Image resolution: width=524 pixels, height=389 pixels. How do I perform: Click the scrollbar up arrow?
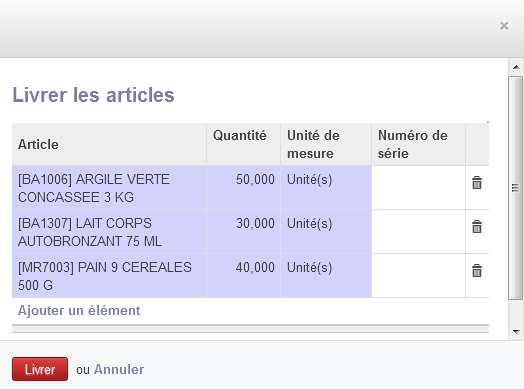516,67
